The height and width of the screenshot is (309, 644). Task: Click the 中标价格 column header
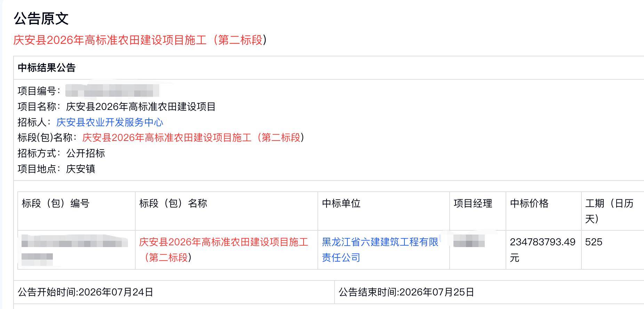pos(529,203)
